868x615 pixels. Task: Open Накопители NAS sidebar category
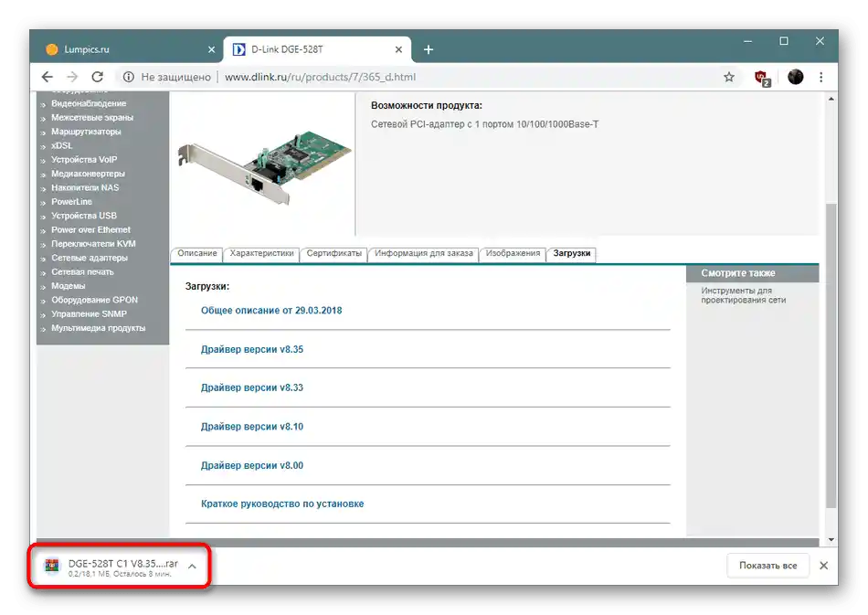[85, 187]
